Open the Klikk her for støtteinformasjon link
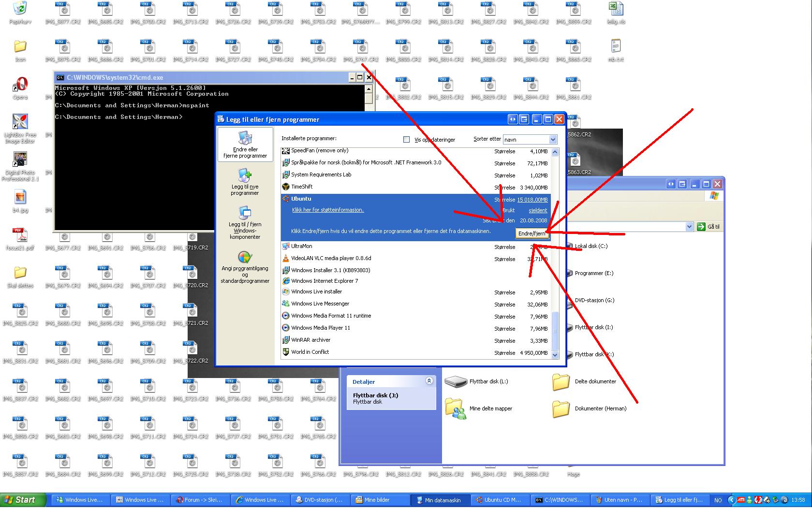Image resolution: width=812 pixels, height=509 pixels. 328,210
